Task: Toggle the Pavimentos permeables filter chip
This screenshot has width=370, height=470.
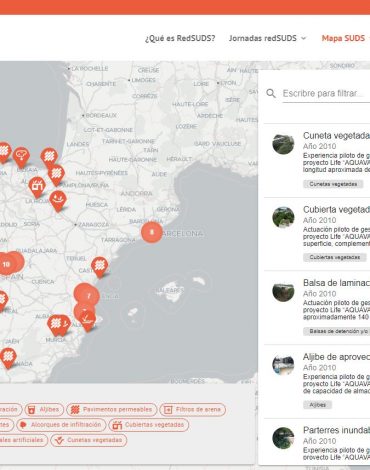Action: click(112, 409)
